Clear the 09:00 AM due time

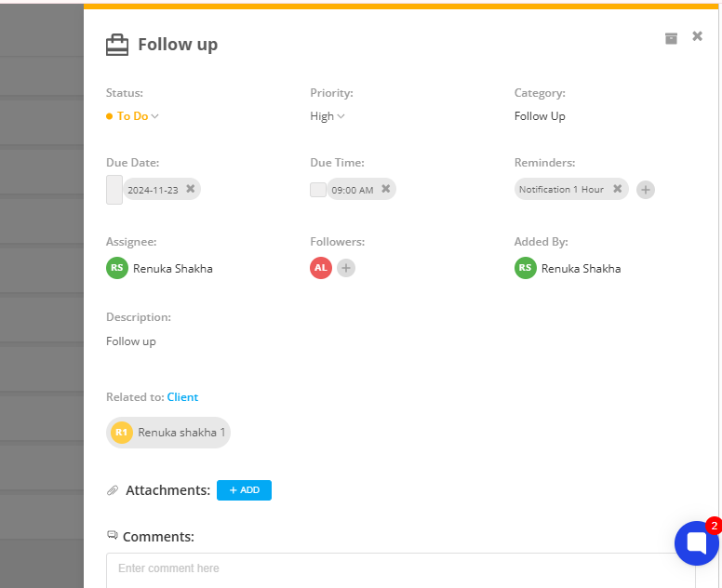[x=386, y=188]
